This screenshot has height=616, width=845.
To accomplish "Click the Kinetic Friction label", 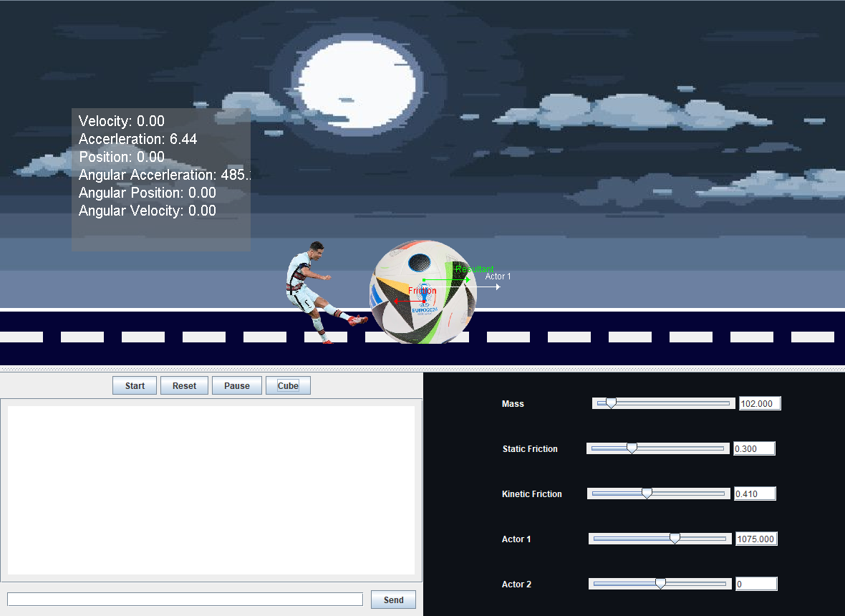I will coord(532,494).
